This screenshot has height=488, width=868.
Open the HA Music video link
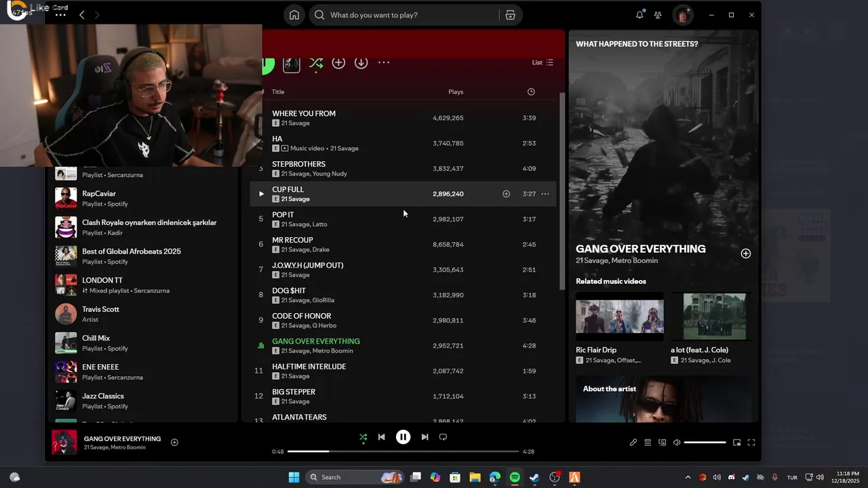coord(307,148)
